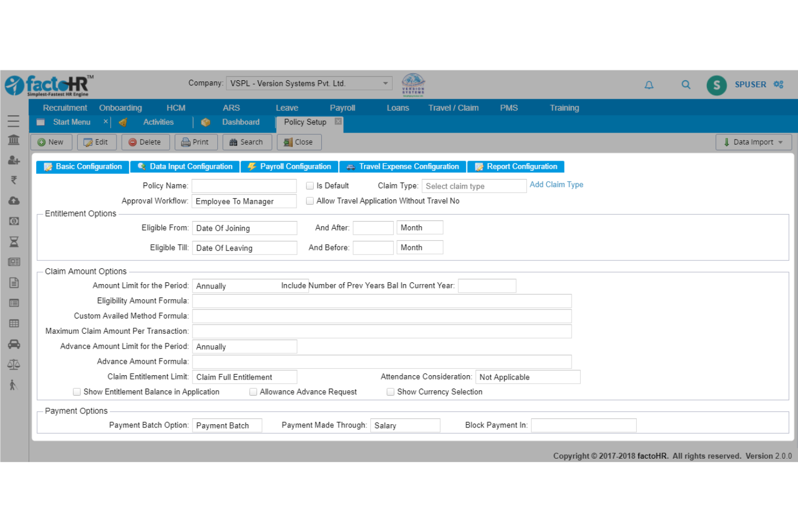Open the bank building sidebar icon
The width and height of the screenshot is (798, 532).
tap(13, 140)
